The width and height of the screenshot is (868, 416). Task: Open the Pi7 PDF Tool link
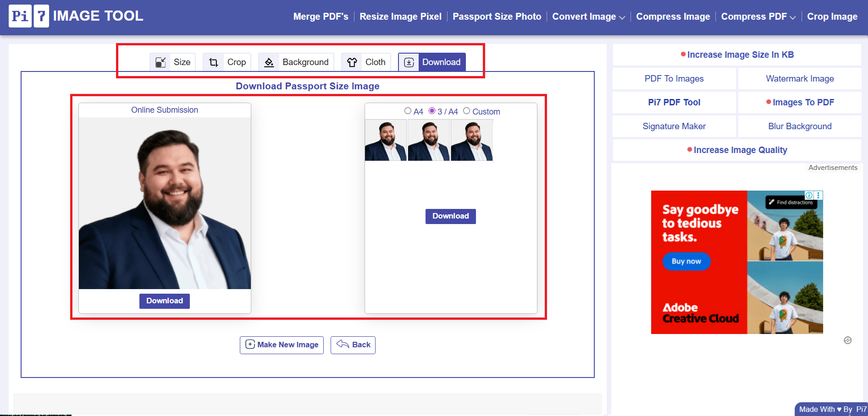click(674, 103)
